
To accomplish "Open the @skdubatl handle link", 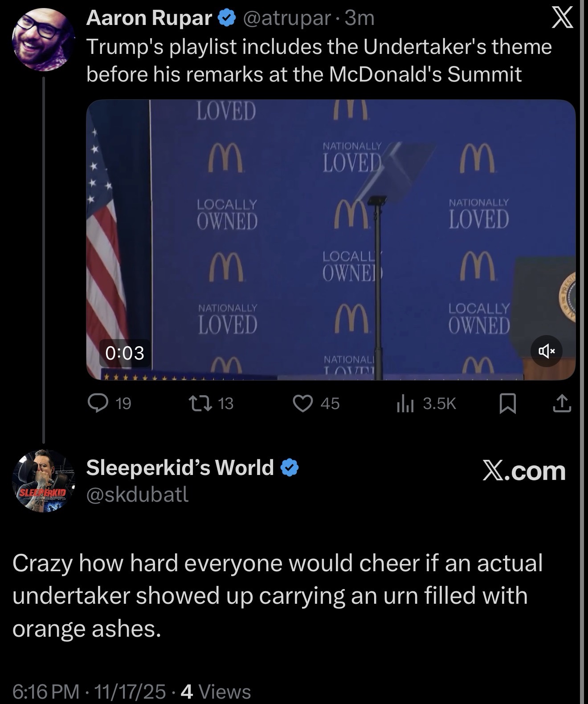I will [138, 494].
